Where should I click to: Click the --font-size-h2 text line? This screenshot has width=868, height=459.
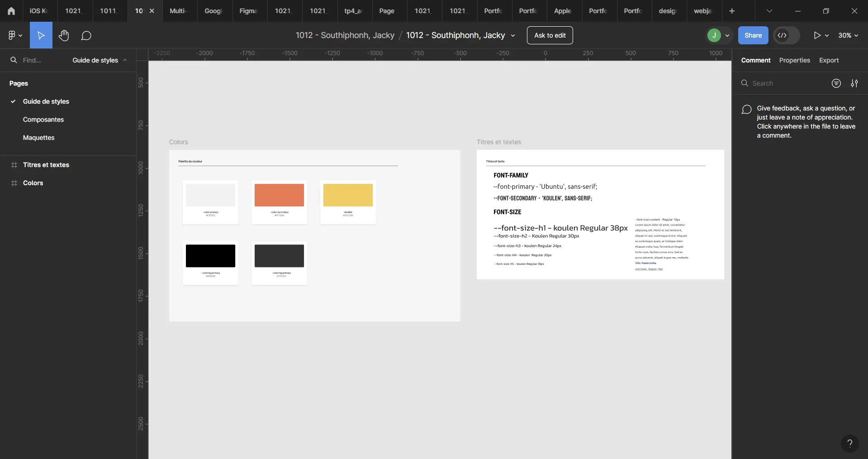[536, 236]
